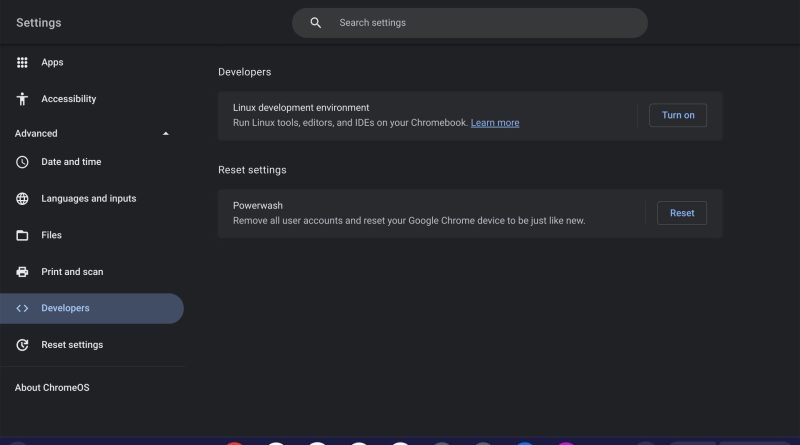This screenshot has width=800, height=445.
Task: Click the Accessibility person icon
Action: pyautogui.click(x=22, y=98)
